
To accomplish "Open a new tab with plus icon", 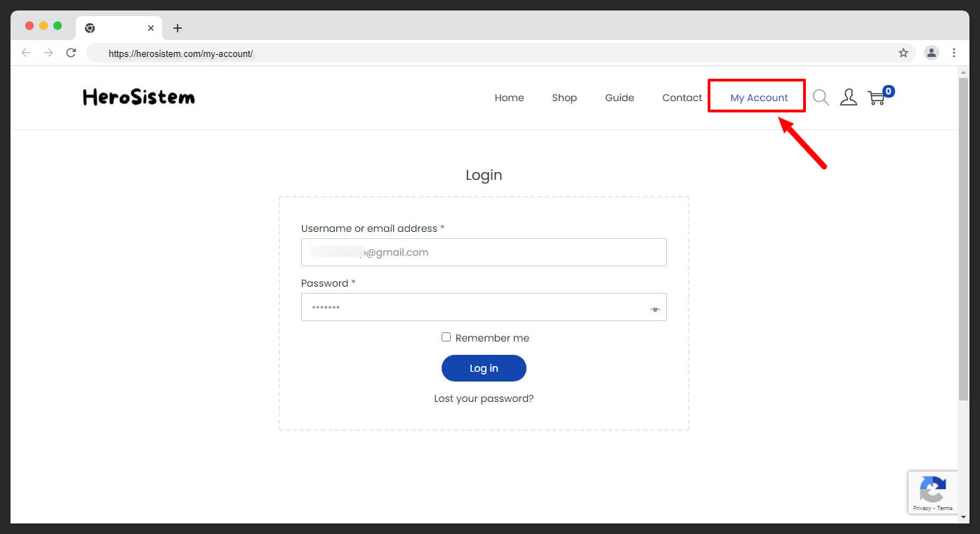I will click(x=178, y=28).
